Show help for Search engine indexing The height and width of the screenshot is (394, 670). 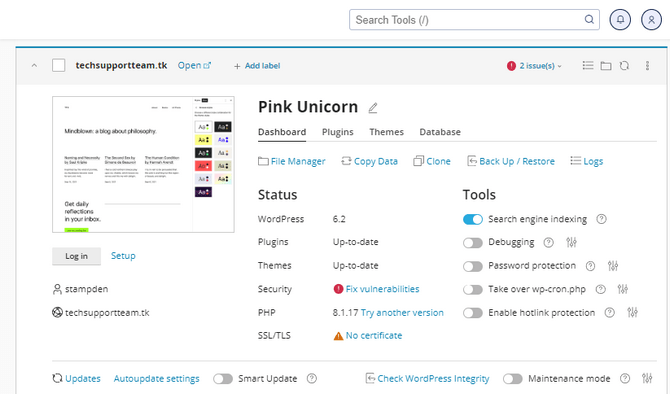601,219
